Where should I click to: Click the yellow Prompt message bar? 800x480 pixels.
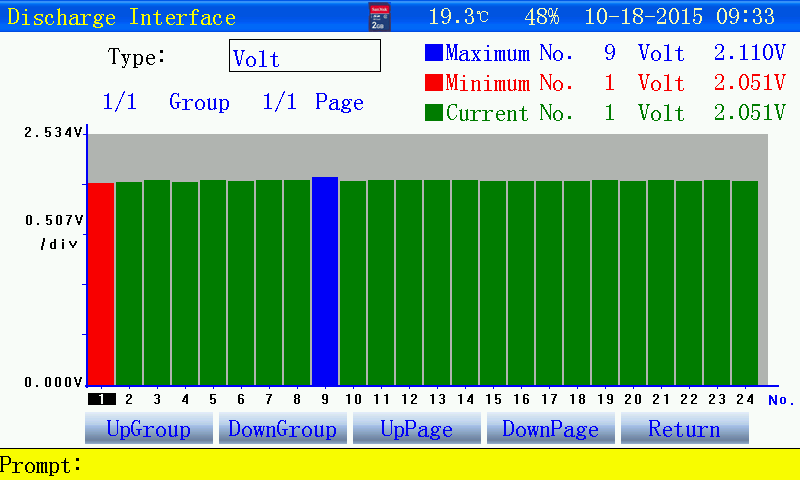400,465
